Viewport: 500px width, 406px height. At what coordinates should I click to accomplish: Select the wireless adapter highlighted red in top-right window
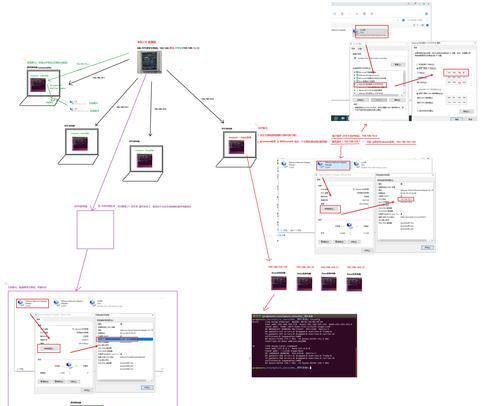point(371,32)
